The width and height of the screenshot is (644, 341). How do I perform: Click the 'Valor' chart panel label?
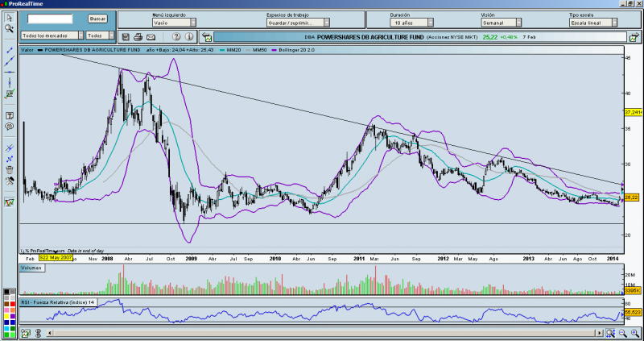(27, 50)
